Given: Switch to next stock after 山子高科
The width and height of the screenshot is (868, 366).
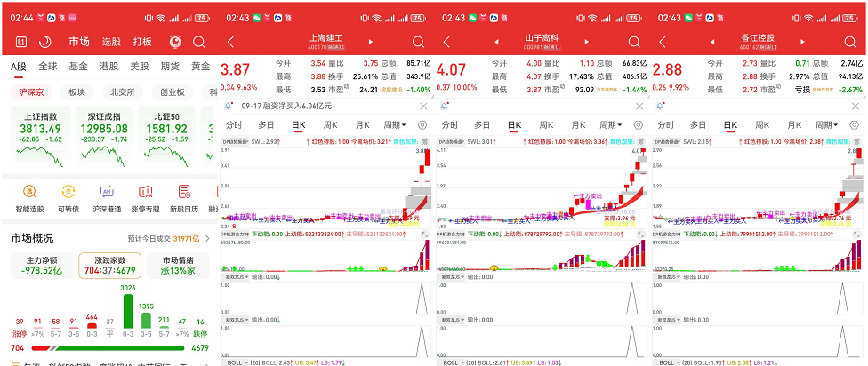Looking at the screenshot, I should [586, 42].
